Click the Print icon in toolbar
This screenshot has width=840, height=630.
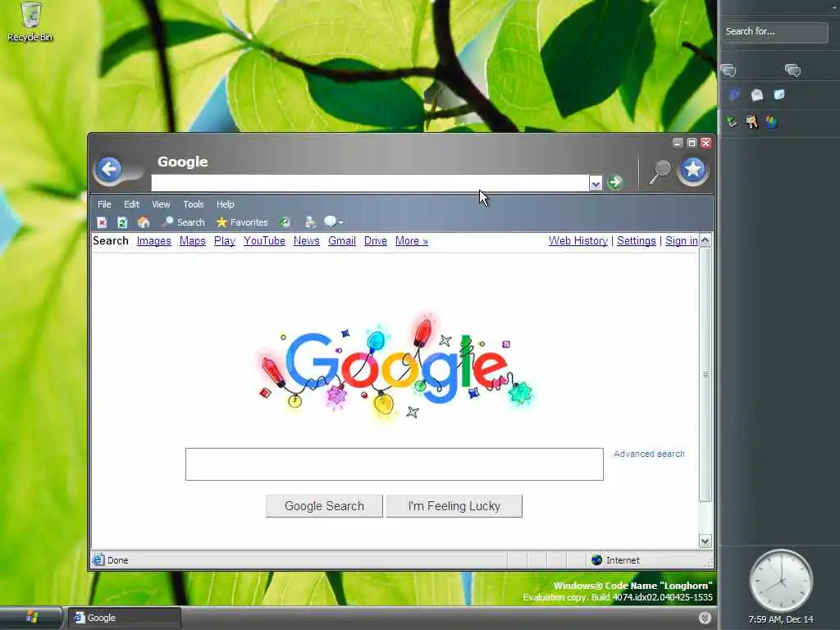310,222
